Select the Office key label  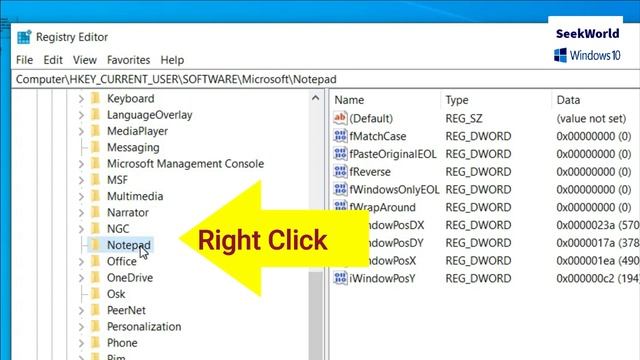tap(122, 261)
